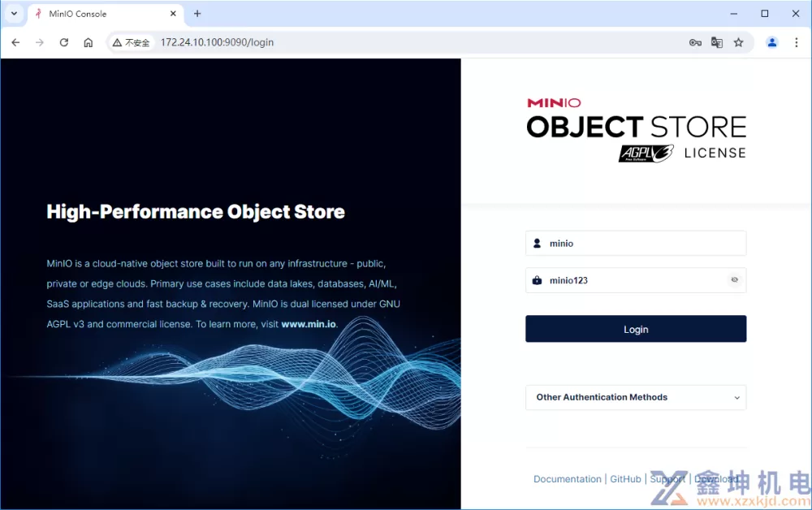The width and height of the screenshot is (812, 510).
Task: Open the not-secure site info warning
Action: tap(132, 42)
